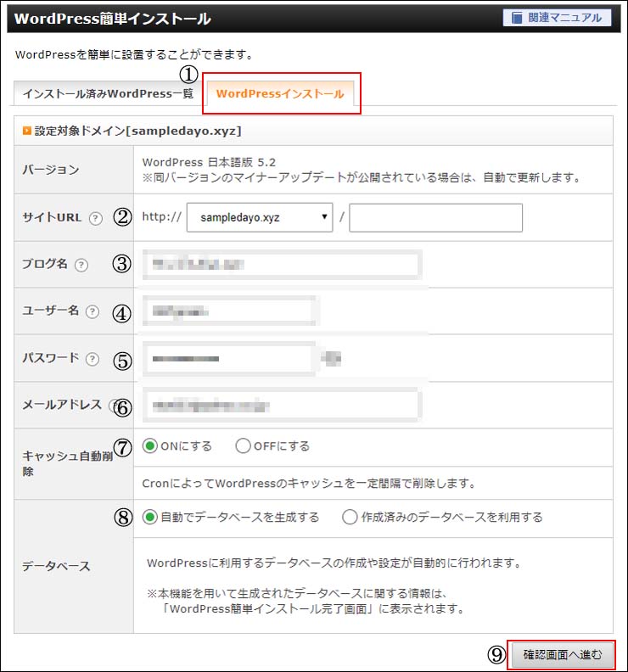Screen dimensions: 628x672
Task: Choose 作成済みのデータベースを利用する option
Action: 350,518
